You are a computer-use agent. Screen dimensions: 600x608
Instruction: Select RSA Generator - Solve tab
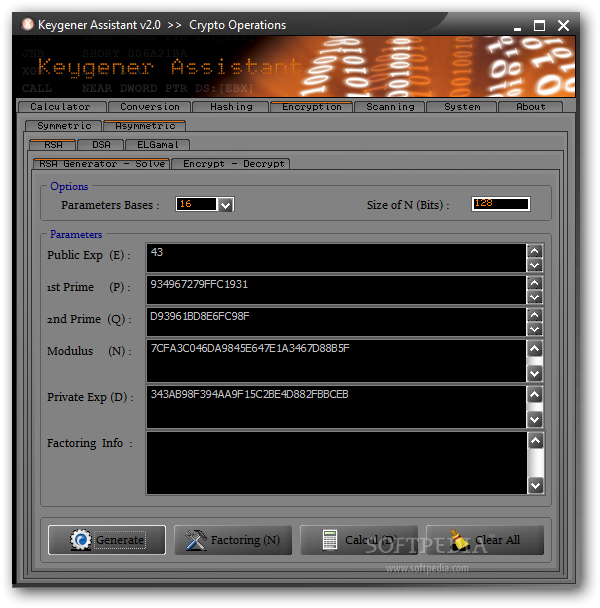102,164
